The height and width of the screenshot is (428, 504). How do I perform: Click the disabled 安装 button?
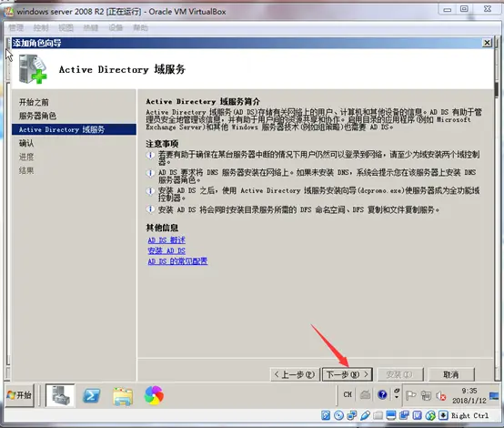click(399, 374)
